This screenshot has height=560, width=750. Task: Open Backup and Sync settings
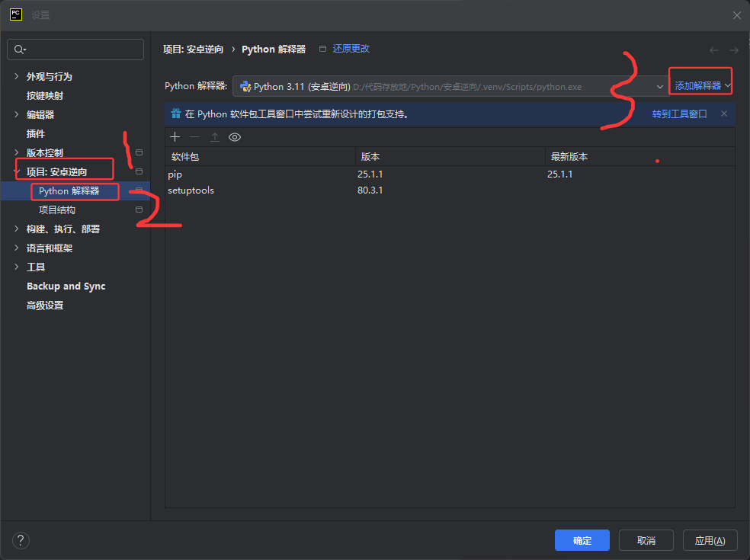click(x=66, y=286)
